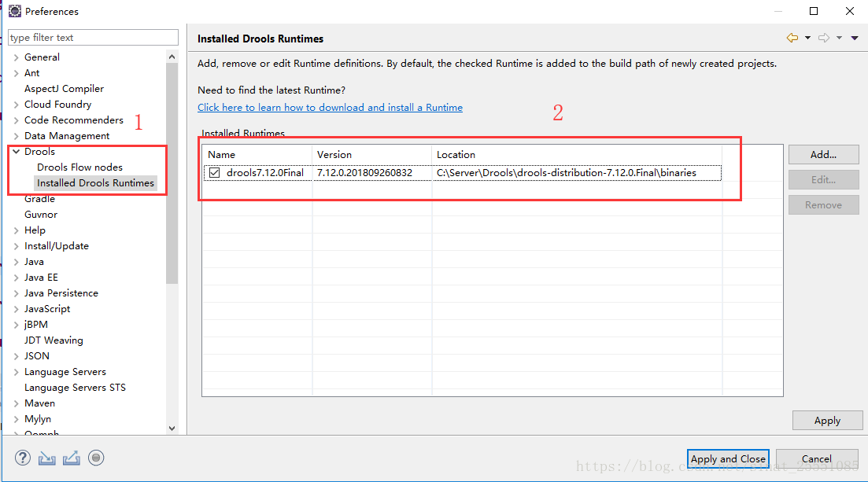Click the preferences tree scrollbar thumb
This screenshot has width=868, height=482.
point(172,173)
